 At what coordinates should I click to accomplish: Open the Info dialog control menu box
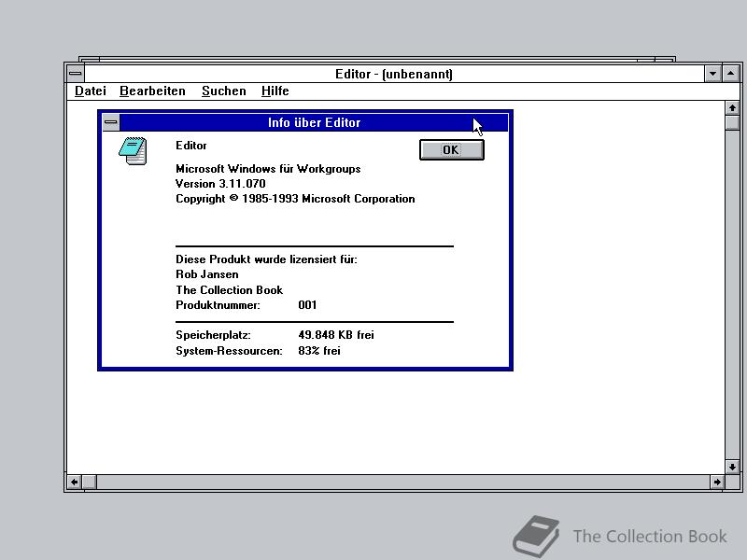click(x=111, y=122)
